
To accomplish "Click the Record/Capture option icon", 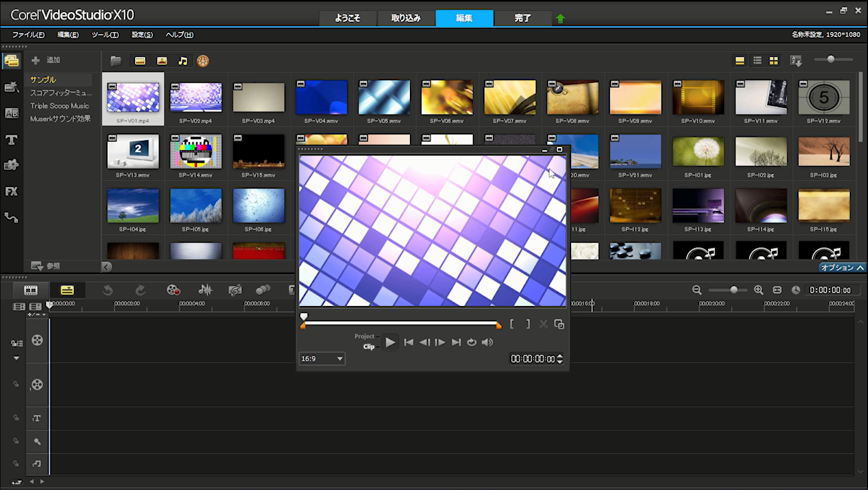I will [x=173, y=290].
